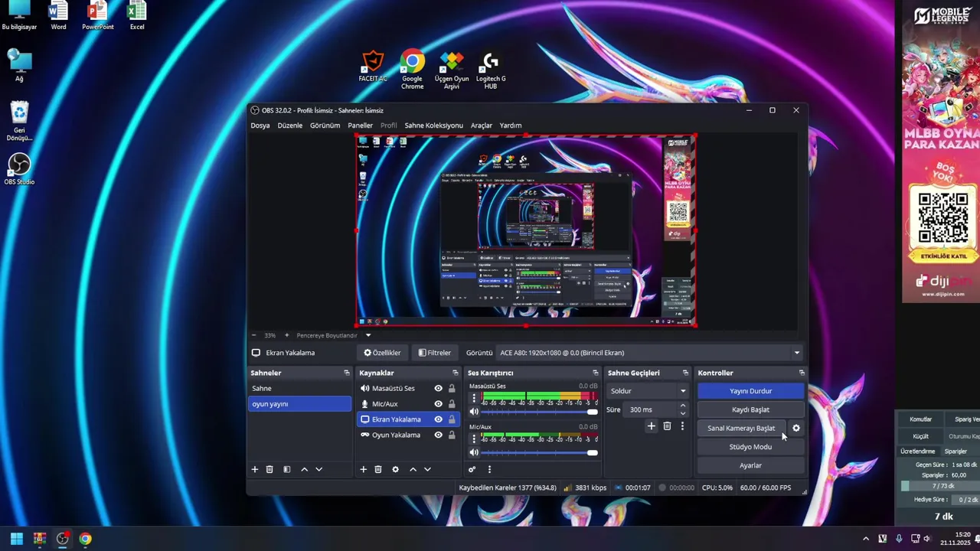Decrease Süre duration with down arrow
The height and width of the screenshot is (551, 980).
(x=683, y=413)
